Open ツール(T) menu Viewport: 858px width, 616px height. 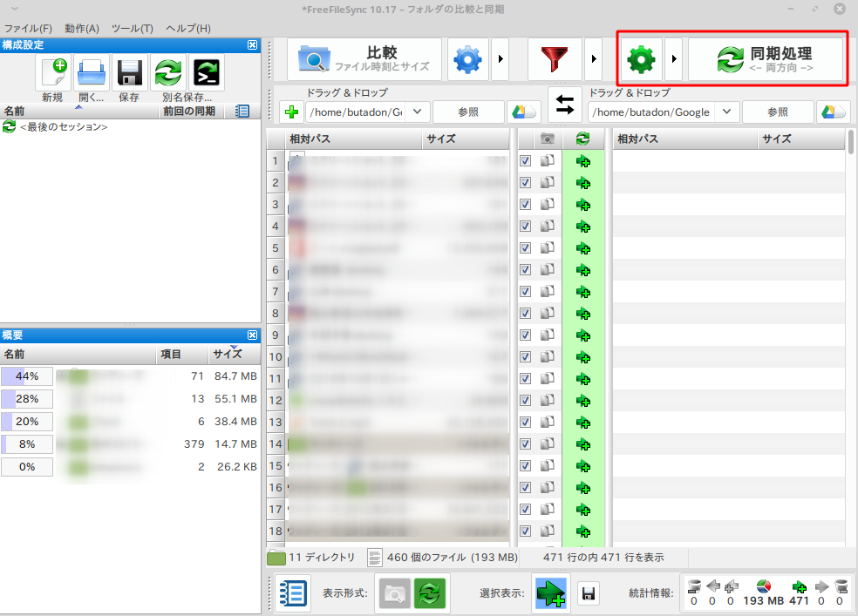(x=132, y=29)
